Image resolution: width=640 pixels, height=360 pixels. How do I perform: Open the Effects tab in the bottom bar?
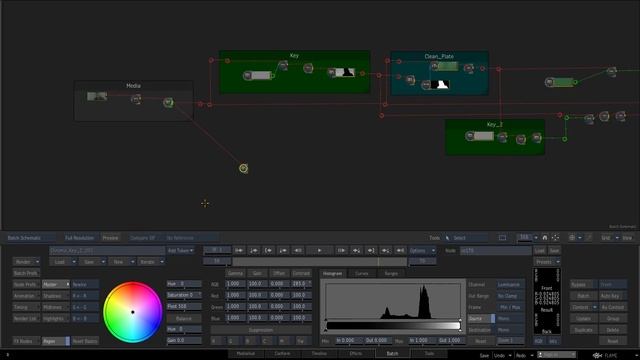[356, 353]
